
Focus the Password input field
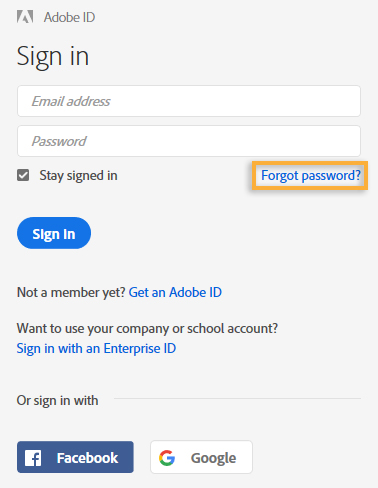[189, 141]
